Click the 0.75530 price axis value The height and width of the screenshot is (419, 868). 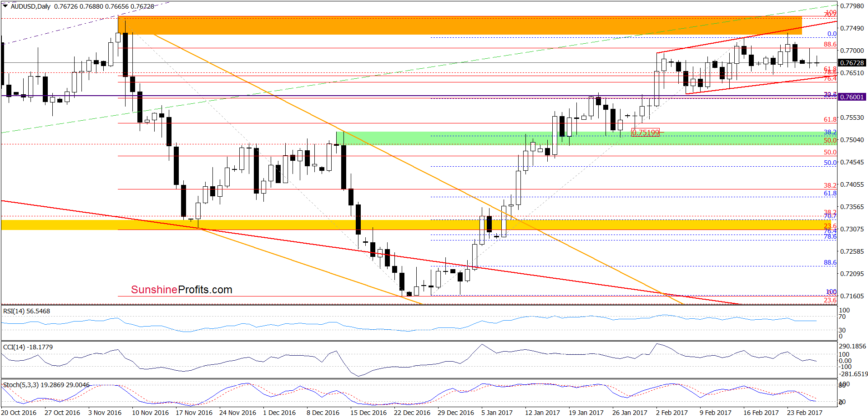pyautogui.click(x=852, y=118)
